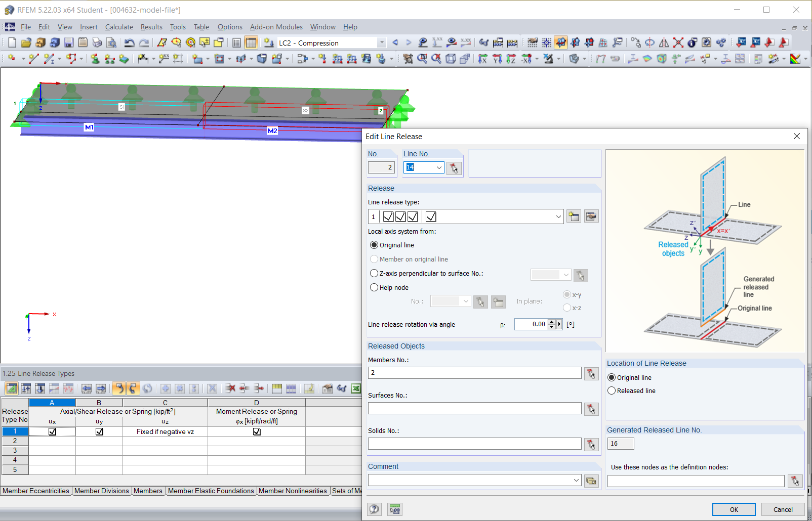The height and width of the screenshot is (521, 812).
Task: Toggle the ux release checkbox in row 1
Action: pyautogui.click(x=52, y=431)
